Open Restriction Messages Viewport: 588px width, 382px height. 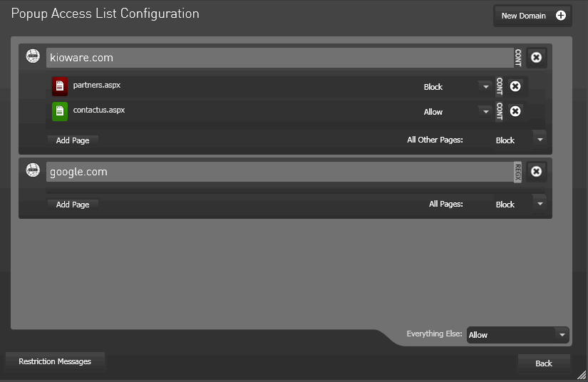point(55,361)
